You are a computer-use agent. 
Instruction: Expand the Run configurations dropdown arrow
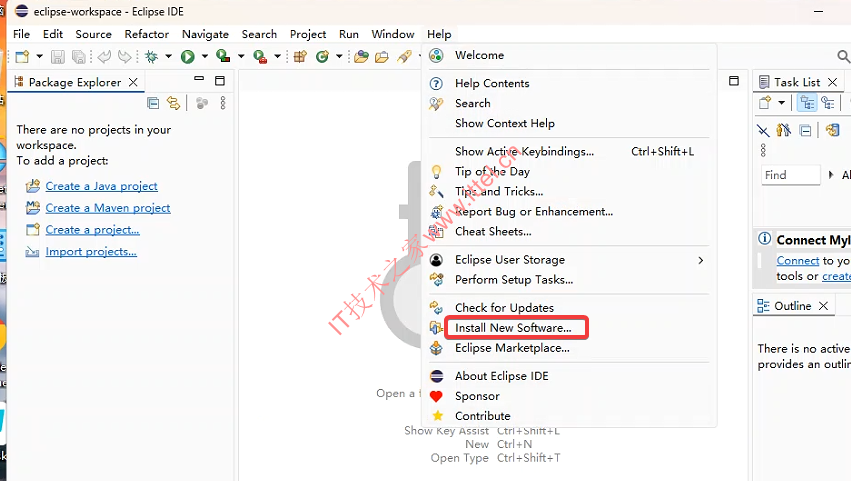(x=205, y=56)
